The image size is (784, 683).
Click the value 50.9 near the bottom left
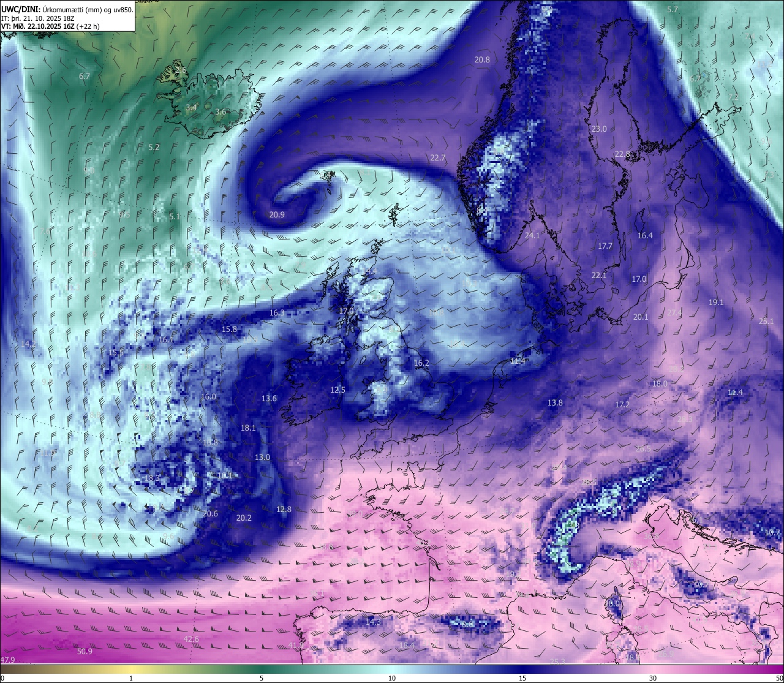click(85, 652)
